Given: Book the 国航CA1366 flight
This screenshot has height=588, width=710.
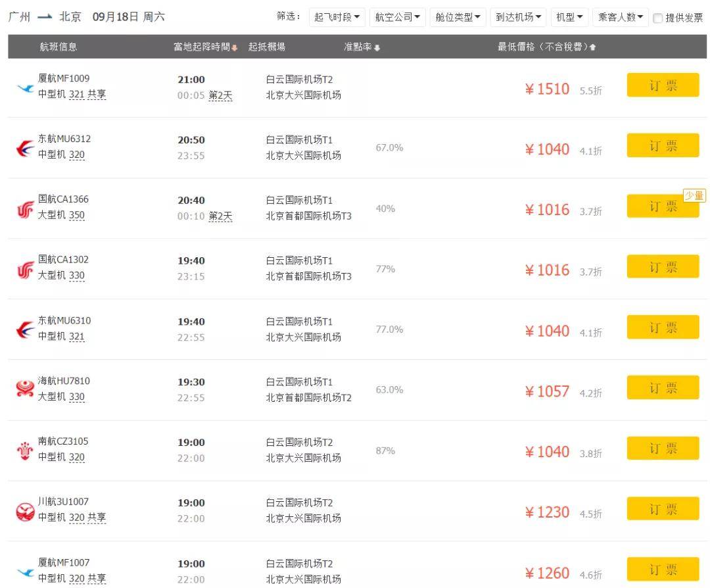Looking at the screenshot, I should [663, 206].
